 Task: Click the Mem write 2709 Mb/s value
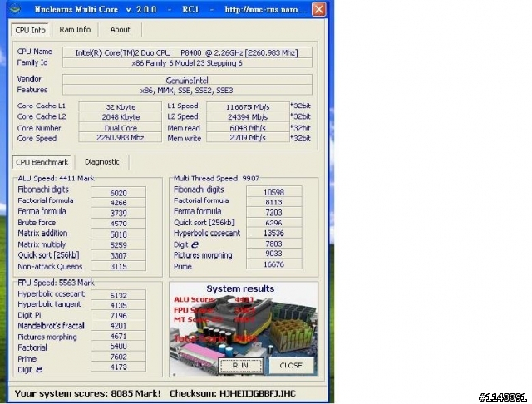point(248,138)
